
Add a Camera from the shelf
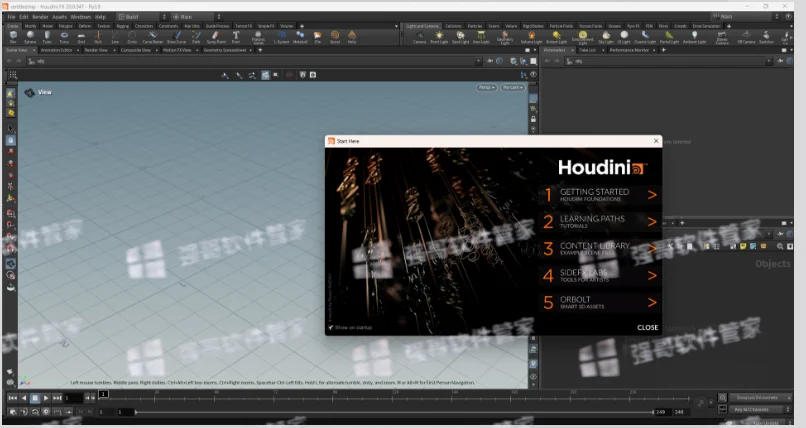419,37
